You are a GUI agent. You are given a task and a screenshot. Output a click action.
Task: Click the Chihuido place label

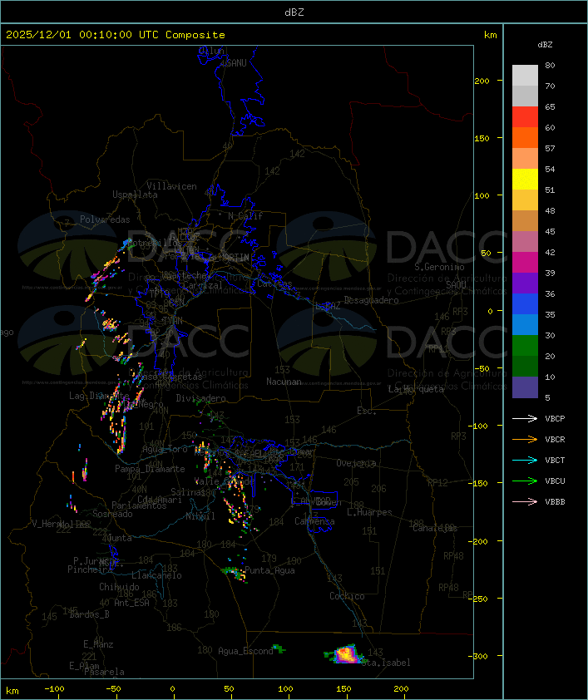[119, 587]
